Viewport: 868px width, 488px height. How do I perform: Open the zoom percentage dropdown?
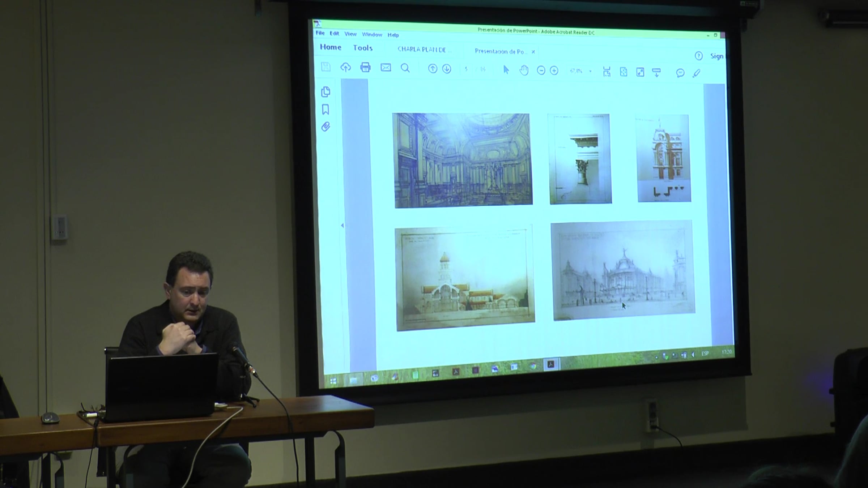[x=590, y=71]
